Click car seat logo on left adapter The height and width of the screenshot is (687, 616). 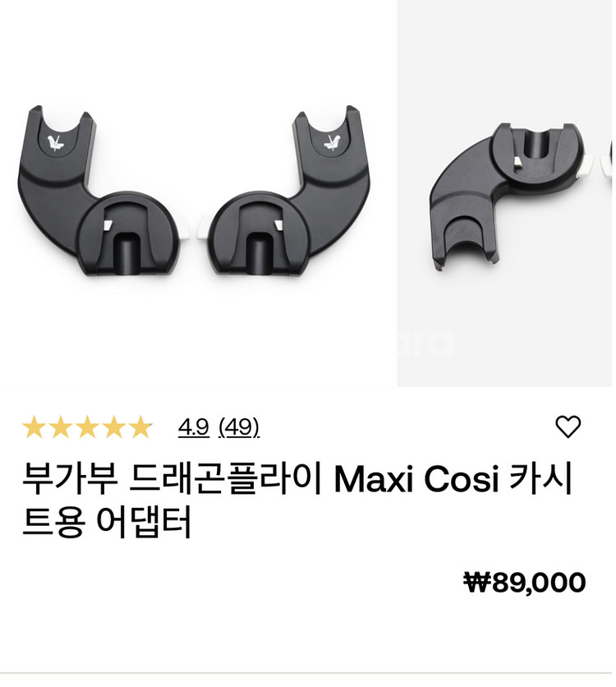56,142
